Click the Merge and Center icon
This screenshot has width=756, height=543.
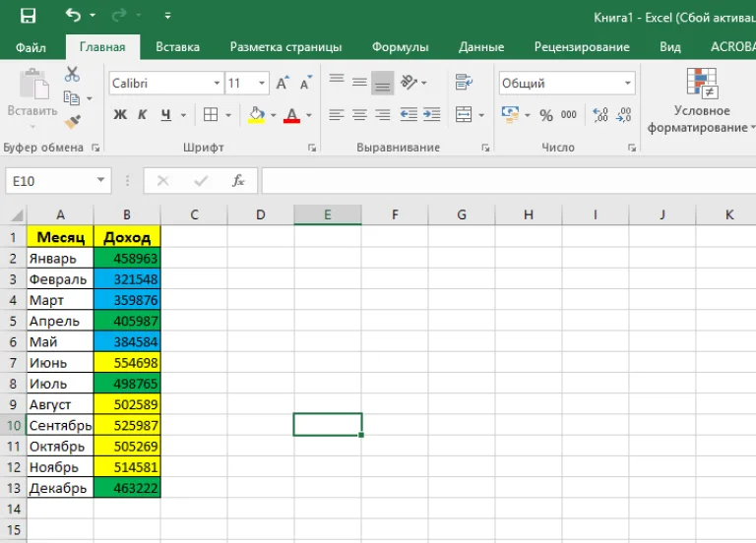464,115
